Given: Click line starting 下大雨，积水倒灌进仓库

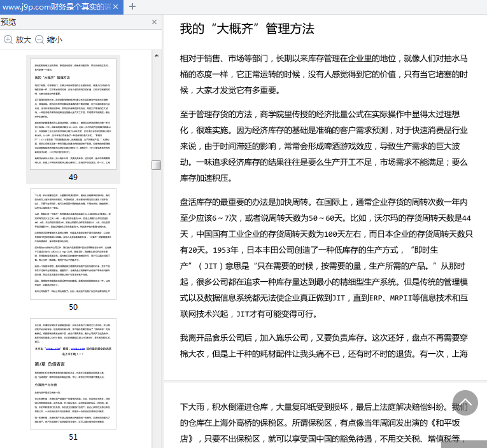Looking at the screenshot, I should tap(323, 407).
